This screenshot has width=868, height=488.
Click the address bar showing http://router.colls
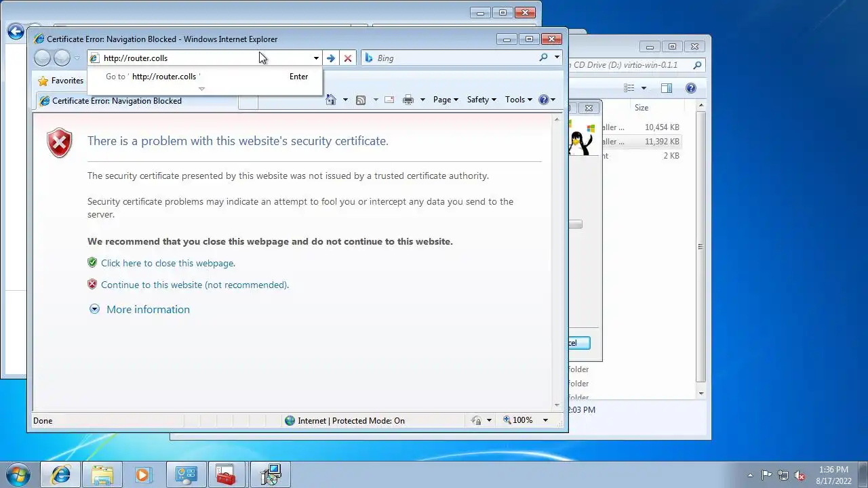203,58
